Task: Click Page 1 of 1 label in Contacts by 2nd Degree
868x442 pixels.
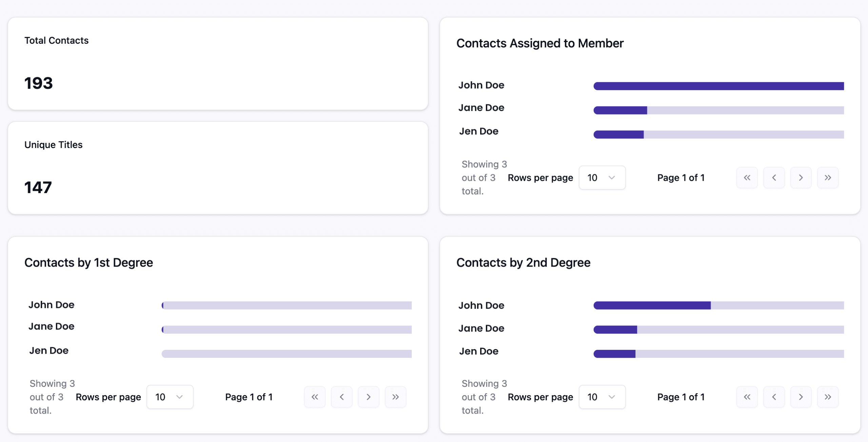Action: (680, 397)
